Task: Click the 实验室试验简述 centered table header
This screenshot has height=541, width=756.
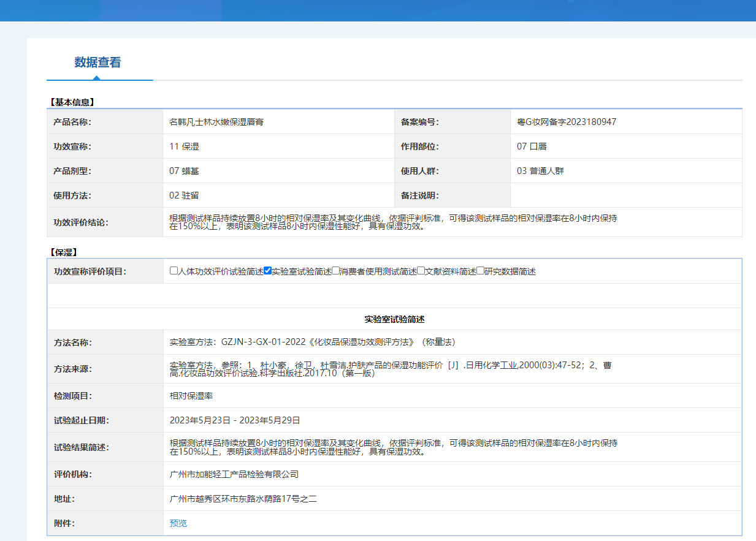Action: [x=394, y=319]
